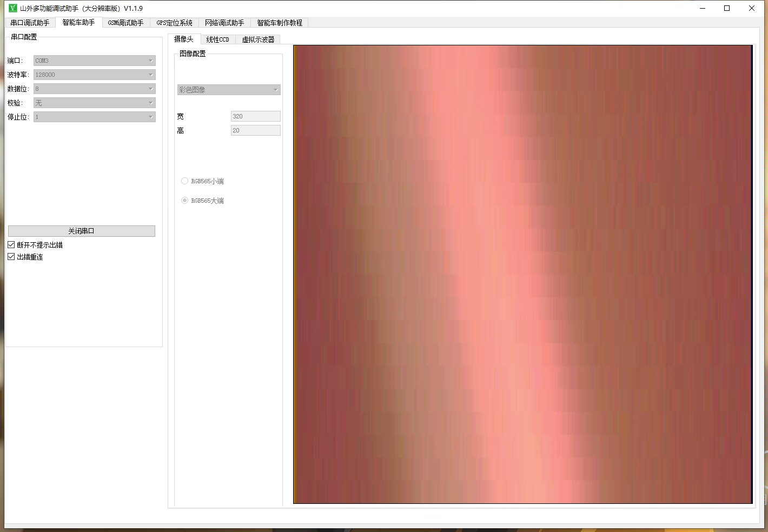Select the 智能车助手 tab
768x532 pixels.
(78, 22)
